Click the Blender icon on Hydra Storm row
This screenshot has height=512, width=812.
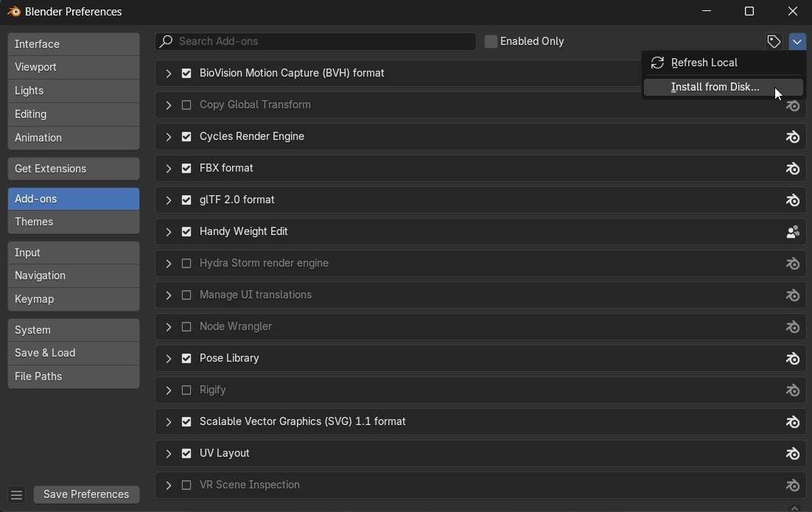click(x=792, y=264)
